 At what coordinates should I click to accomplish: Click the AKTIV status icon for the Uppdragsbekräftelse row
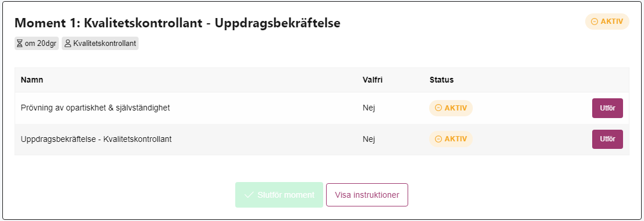[x=438, y=140]
